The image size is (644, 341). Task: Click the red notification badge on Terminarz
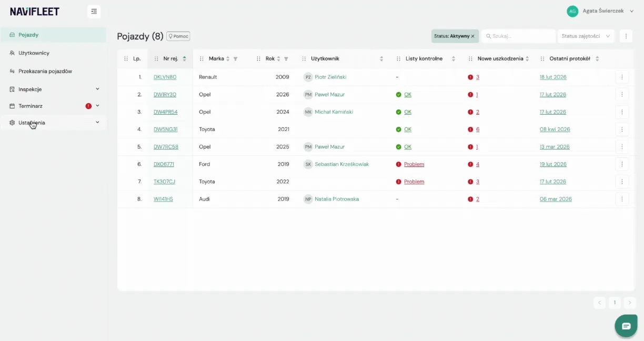coord(88,106)
